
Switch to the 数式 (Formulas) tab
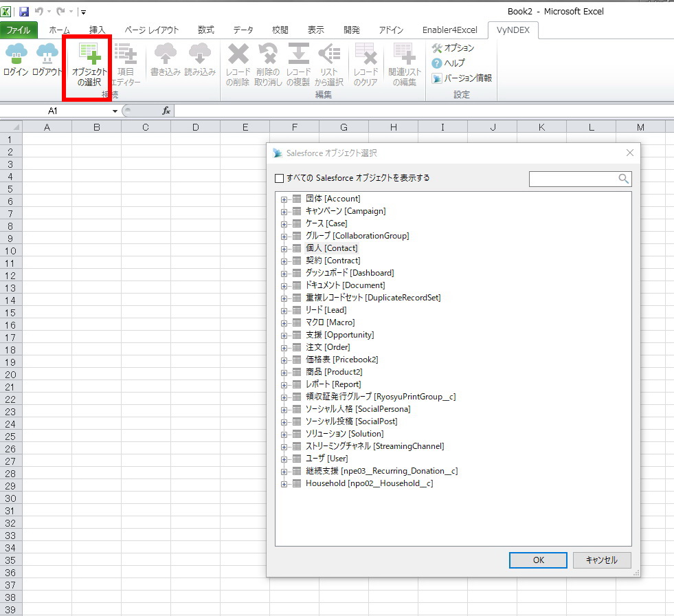pyautogui.click(x=206, y=30)
